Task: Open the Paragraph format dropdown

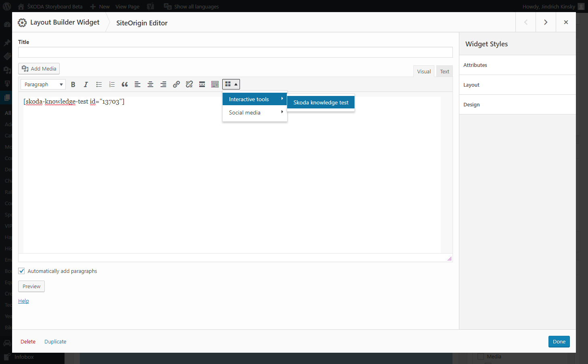Action: coord(43,84)
